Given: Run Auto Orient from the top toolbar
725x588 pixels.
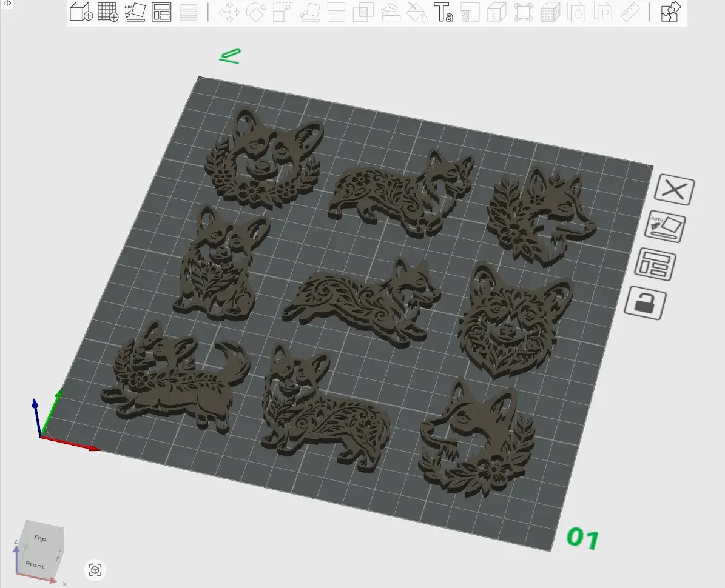Looking at the screenshot, I should tap(135, 12).
